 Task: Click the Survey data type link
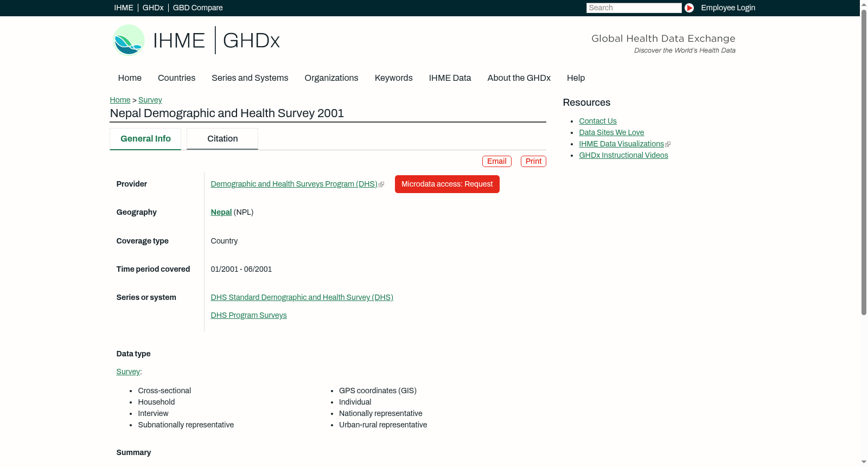tap(128, 372)
